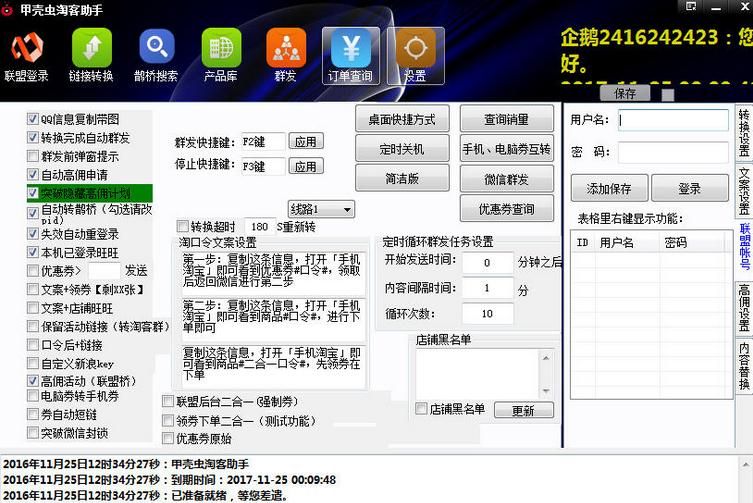Click the 用户名 column header
Screen dimensions: 753x503
627,243
